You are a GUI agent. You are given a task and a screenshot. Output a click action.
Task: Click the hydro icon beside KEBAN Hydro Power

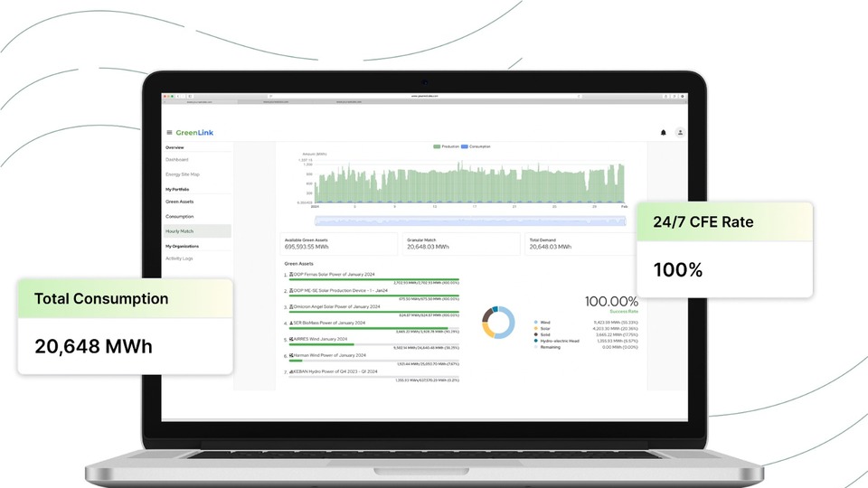pyautogui.click(x=292, y=371)
